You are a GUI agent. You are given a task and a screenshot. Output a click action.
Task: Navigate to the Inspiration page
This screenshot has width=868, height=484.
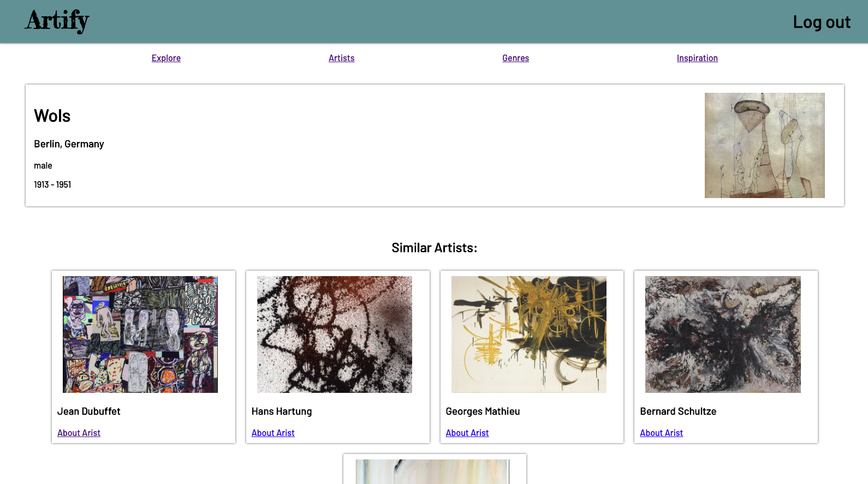pos(697,58)
